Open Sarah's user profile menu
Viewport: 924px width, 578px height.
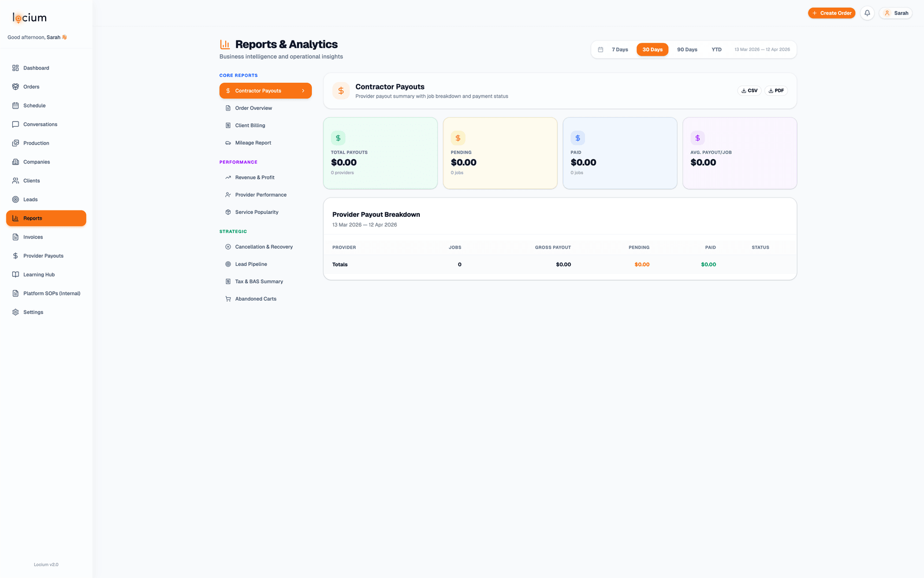[896, 13]
